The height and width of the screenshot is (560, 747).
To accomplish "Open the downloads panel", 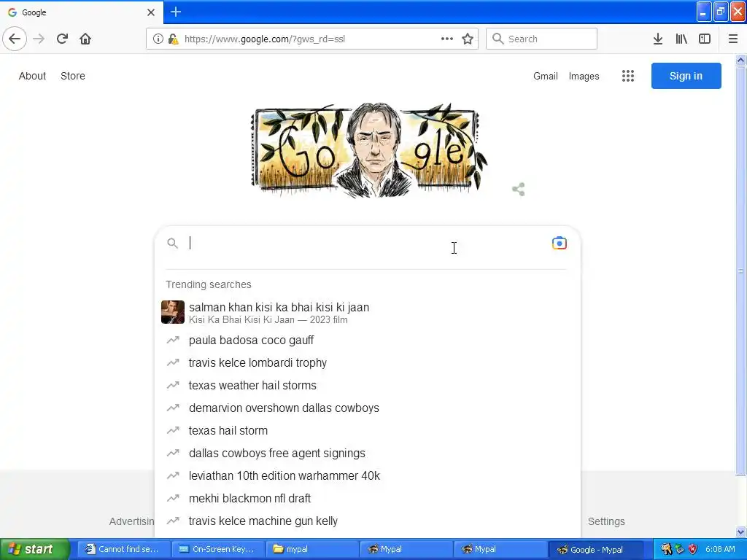I will (x=658, y=39).
